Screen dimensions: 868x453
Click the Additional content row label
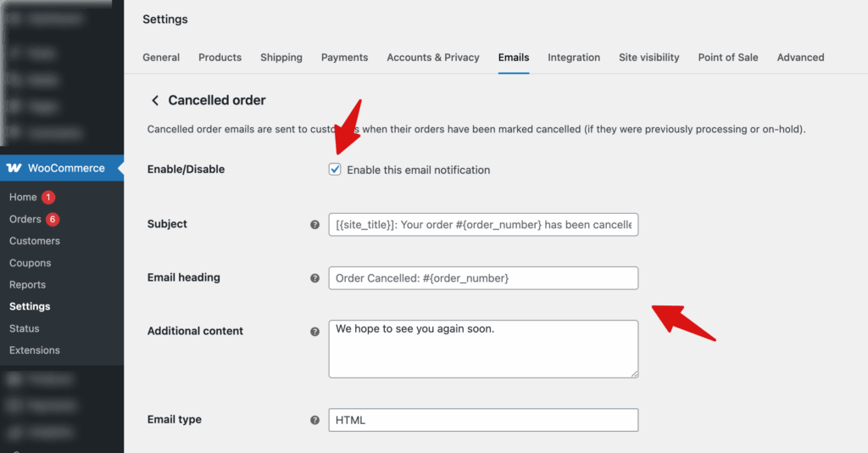point(195,331)
